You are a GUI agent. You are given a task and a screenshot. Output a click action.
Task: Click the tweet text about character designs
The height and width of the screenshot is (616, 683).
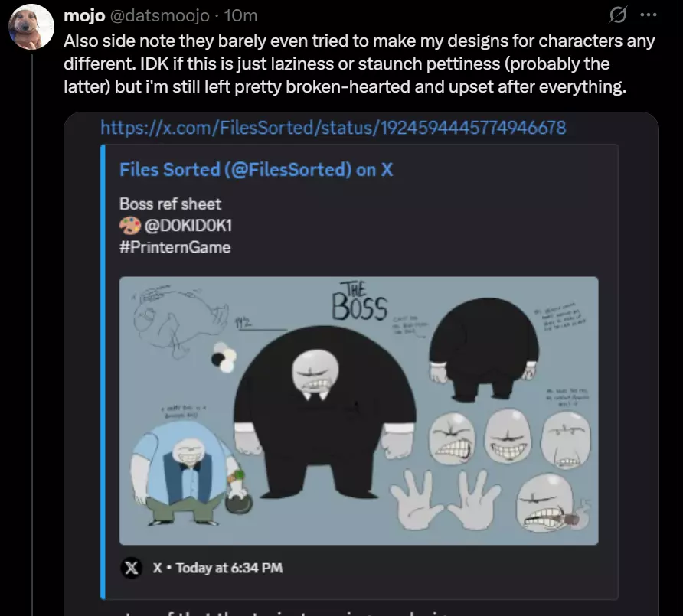(x=359, y=64)
